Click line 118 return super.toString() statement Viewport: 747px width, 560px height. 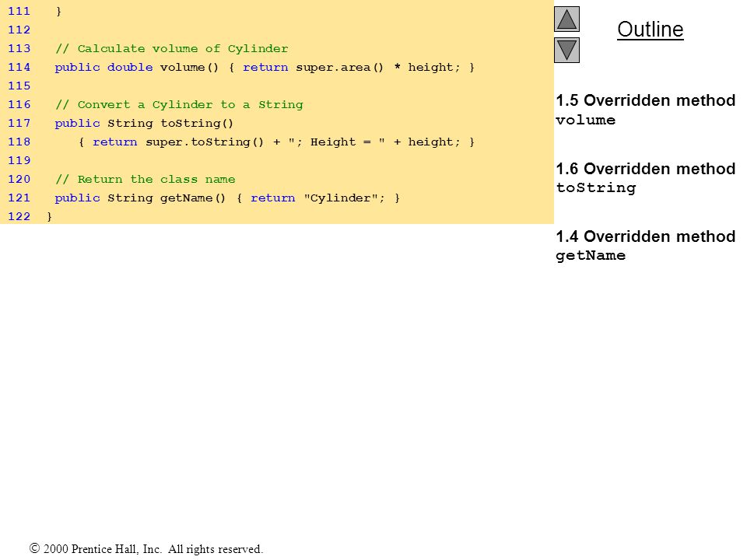click(276, 142)
